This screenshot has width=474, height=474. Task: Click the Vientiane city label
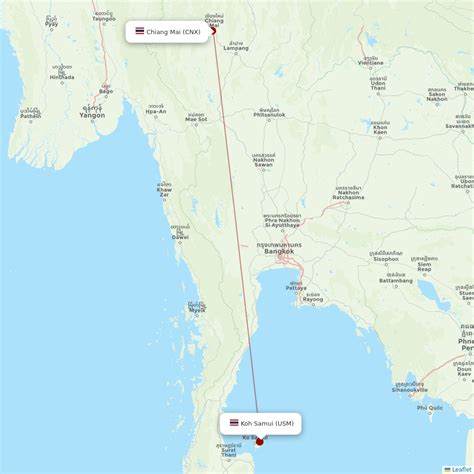coord(371,63)
